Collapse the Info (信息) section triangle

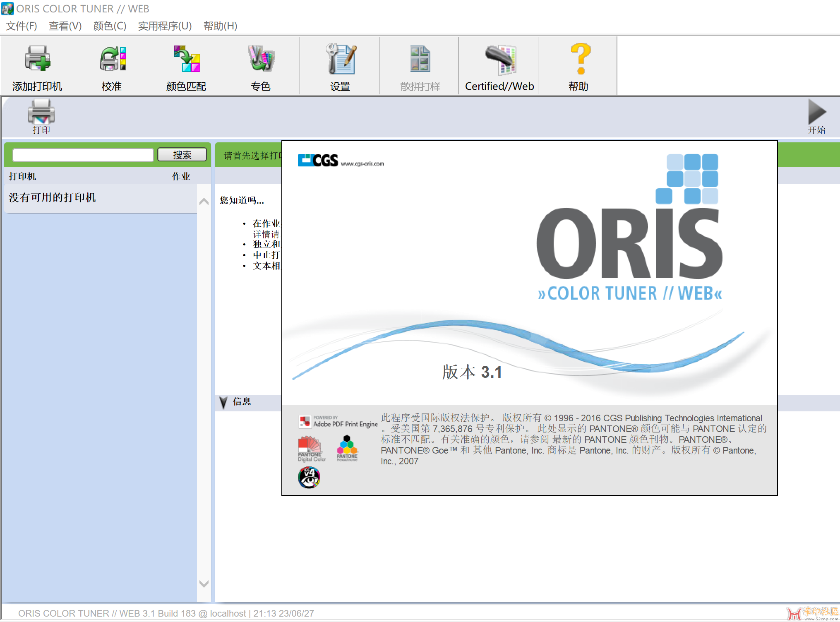[223, 402]
